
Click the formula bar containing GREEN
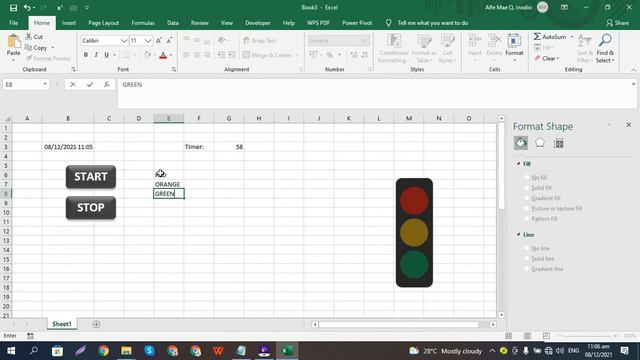(x=373, y=94)
